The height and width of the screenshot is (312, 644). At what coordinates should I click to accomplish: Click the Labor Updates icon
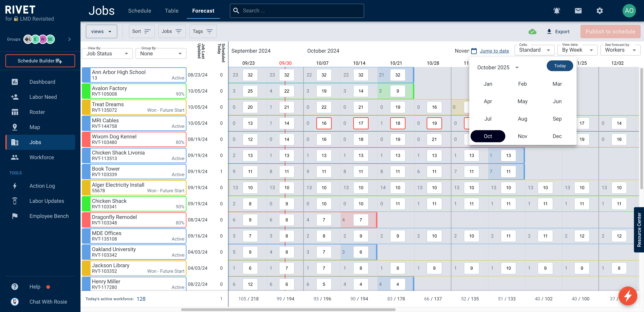coord(15,201)
